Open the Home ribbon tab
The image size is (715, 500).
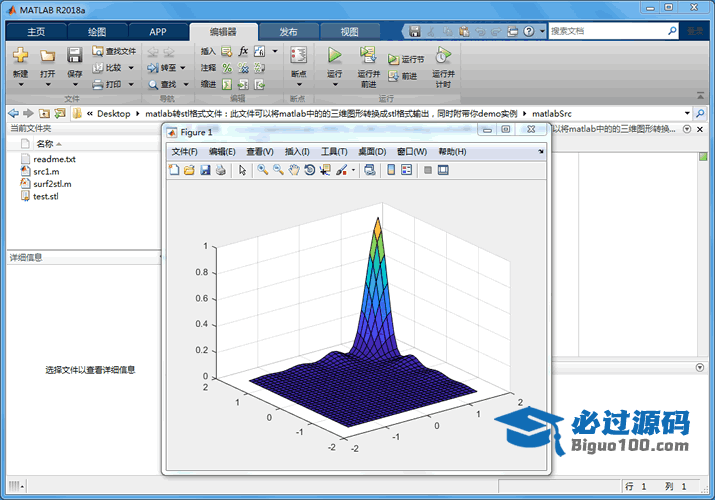[x=36, y=31]
